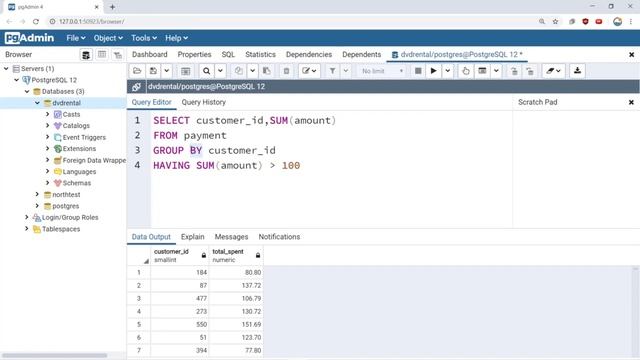Screen dimensions: 640x360
Task: Open the Help menu
Action: [176, 38]
